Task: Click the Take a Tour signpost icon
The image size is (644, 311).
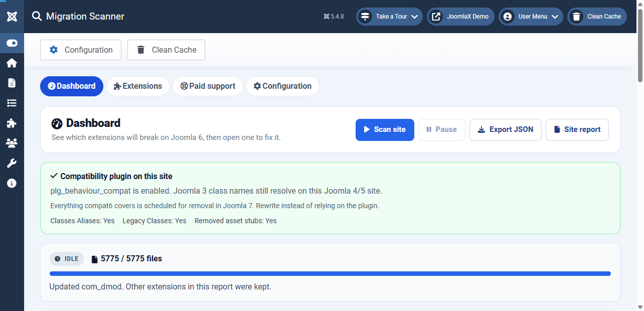Action: [x=365, y=17]
